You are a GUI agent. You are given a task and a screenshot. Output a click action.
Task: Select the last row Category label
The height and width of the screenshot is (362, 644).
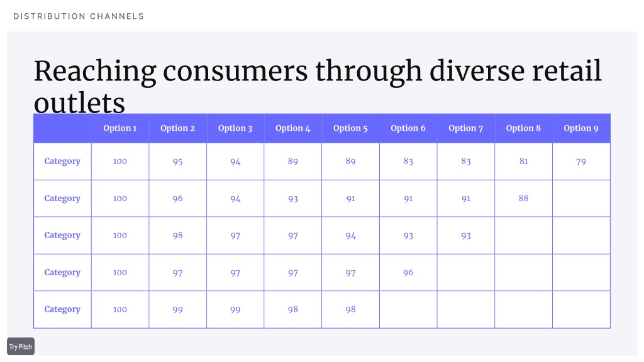(62, 309)
